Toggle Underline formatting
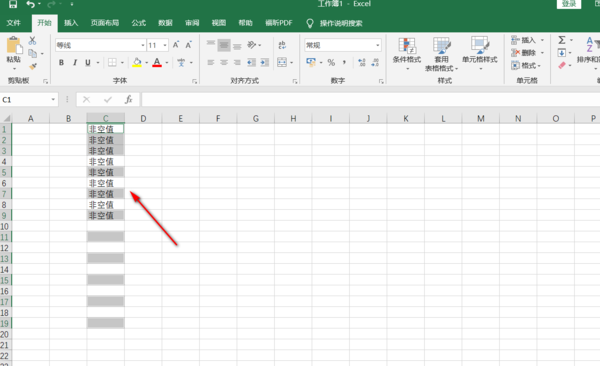Screen dimensions: 600x366 click(88, 62)
